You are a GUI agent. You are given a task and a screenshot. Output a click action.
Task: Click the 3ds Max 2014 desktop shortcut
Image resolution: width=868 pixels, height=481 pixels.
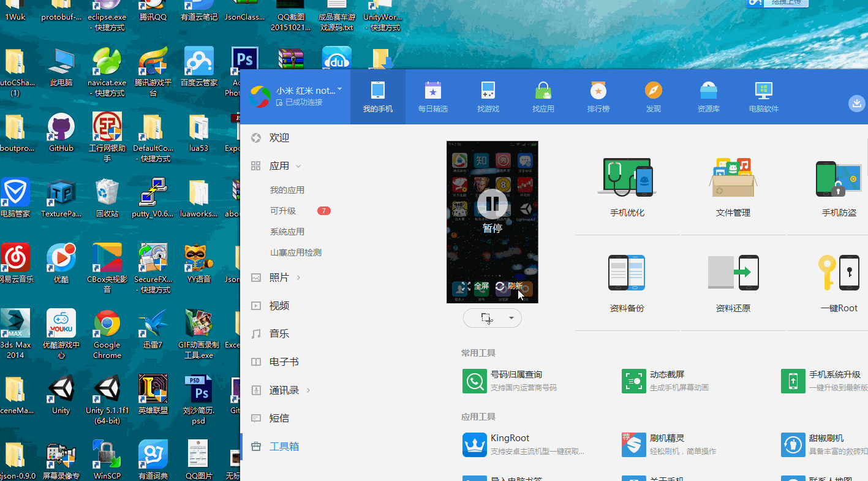coord(15,334)
